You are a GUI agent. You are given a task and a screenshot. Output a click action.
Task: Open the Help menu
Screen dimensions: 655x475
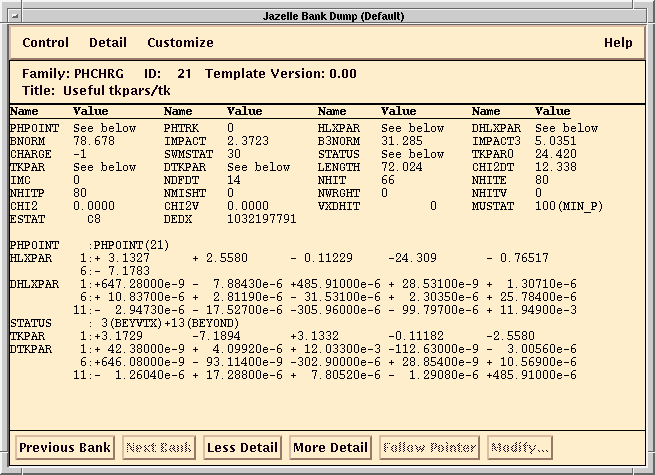click(x=618, y=43)
